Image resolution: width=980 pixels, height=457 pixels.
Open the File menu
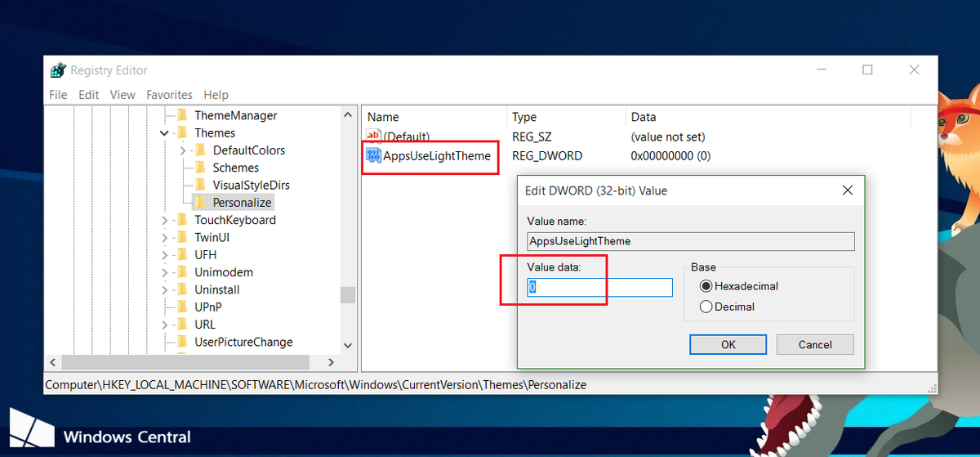pos(58,95)
